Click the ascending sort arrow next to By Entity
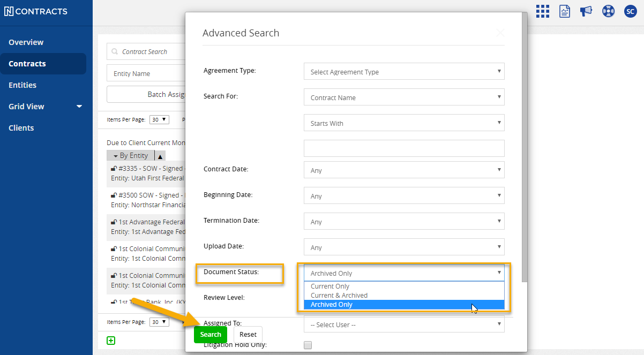This screenshot has width=644, height=355. [160, 155]
